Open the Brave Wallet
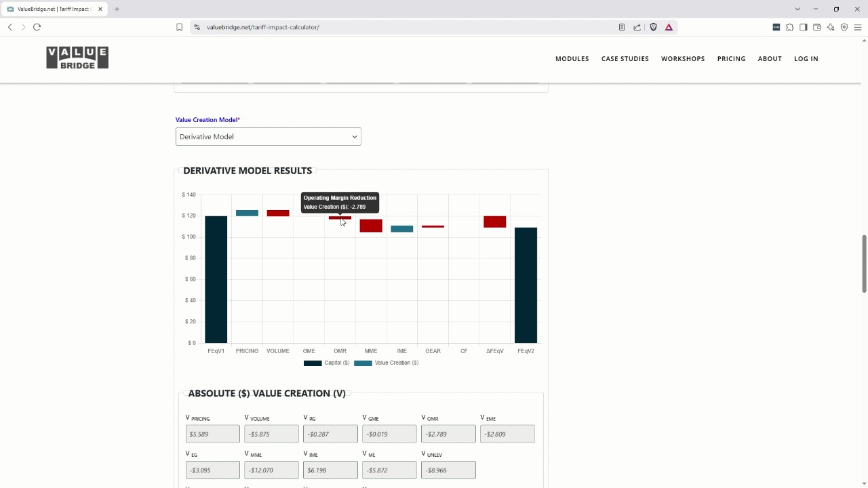 816,27
